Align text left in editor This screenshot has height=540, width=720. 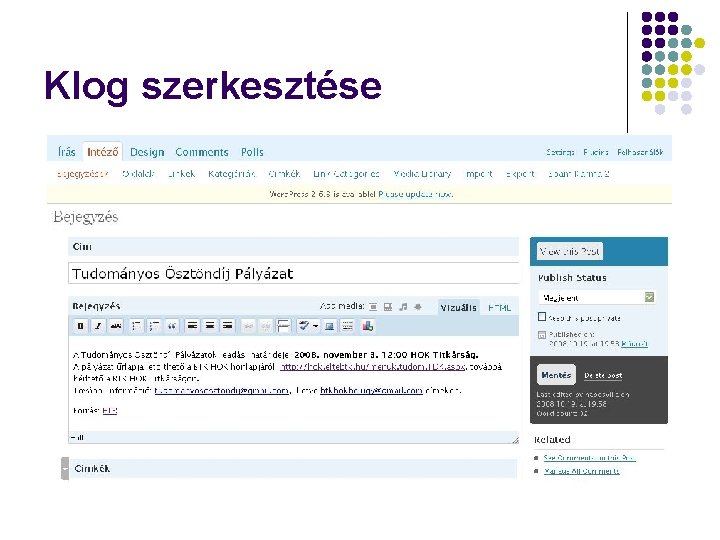point(192,326)
